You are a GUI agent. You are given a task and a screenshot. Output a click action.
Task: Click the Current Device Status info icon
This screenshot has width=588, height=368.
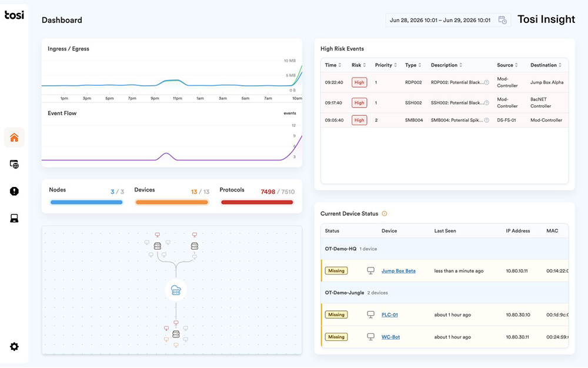[x=385, y=213]
